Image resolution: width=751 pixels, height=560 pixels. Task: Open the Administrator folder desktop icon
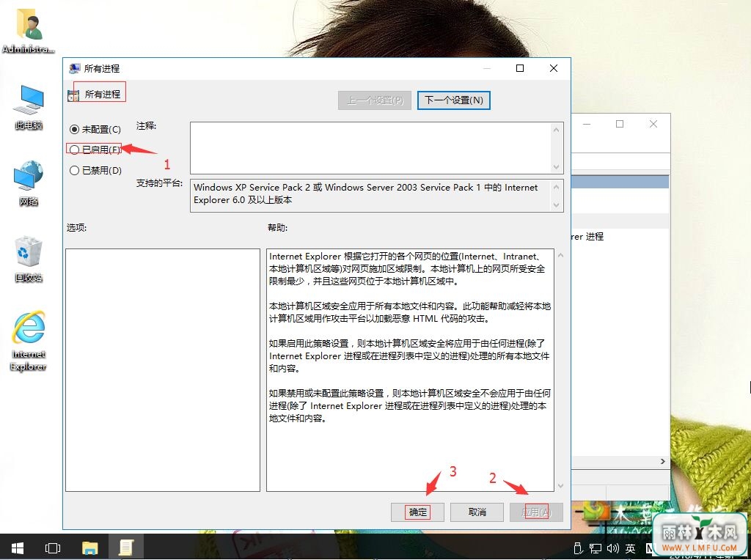coord(29,29)
